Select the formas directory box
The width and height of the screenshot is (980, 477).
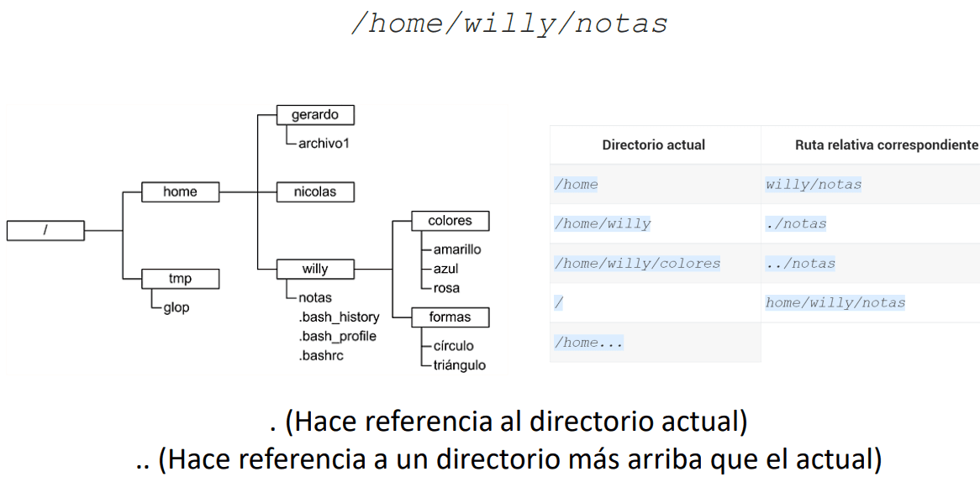[x=450, y=317]
